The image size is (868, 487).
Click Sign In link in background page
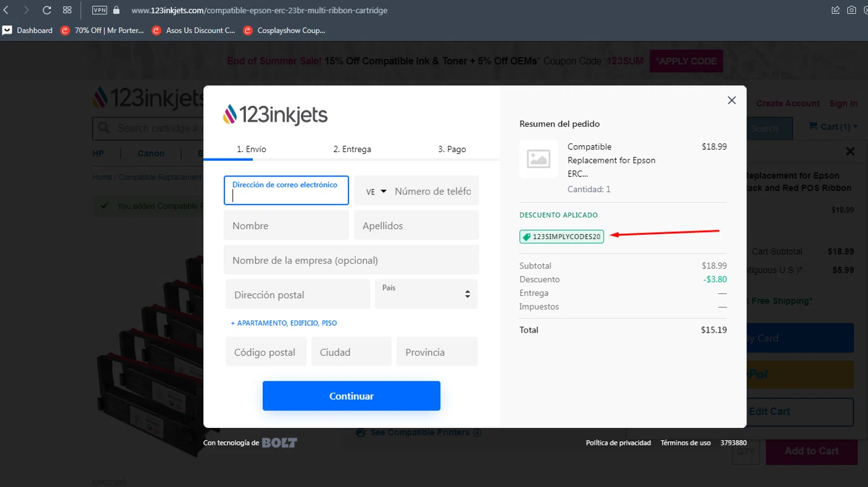843,104
